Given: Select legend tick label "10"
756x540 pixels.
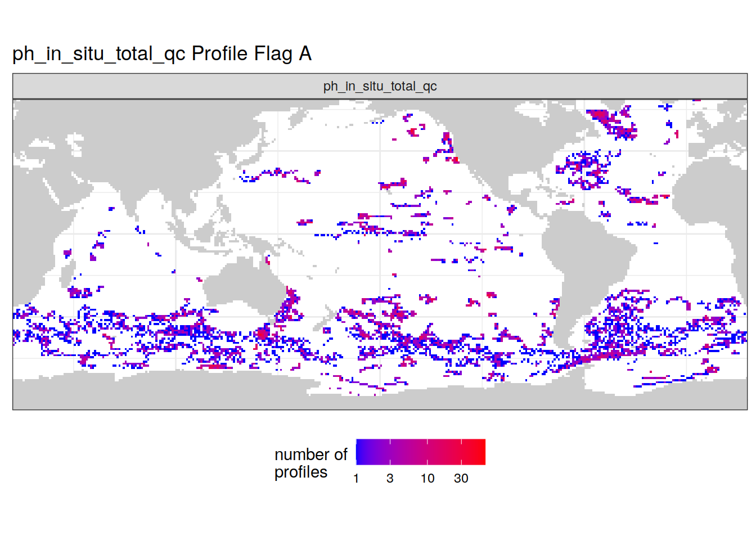Looking at the screenshot, I should pyautogui.click(x=427, y=478).
